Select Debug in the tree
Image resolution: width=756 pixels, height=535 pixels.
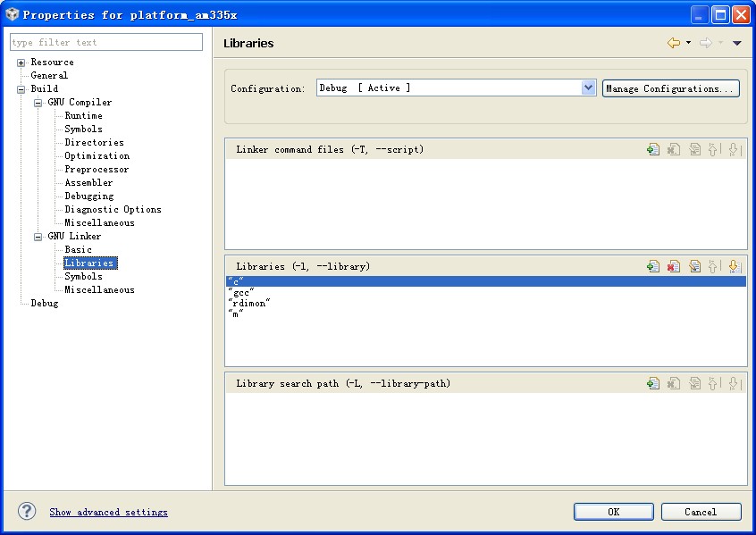click(x=45, y=304)
